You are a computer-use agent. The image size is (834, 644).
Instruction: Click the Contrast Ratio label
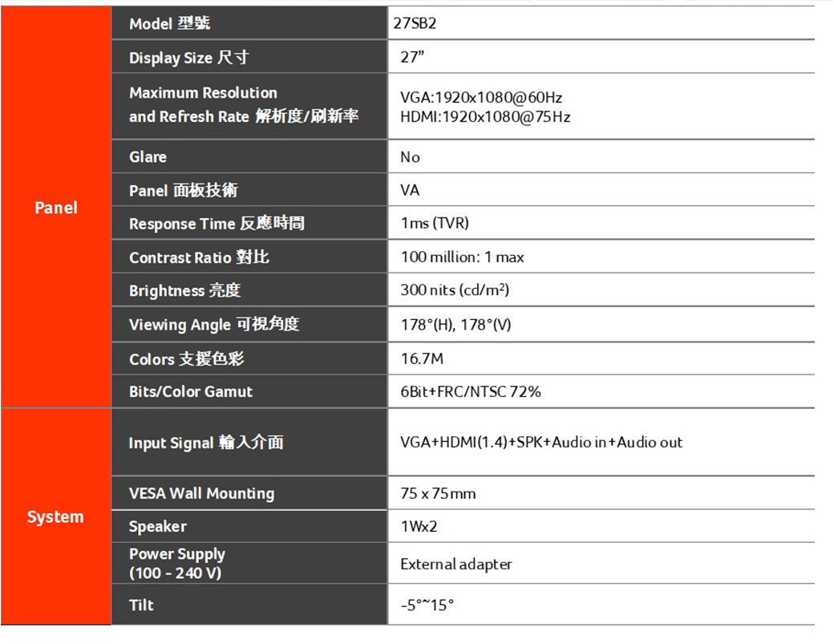[199, 257]
